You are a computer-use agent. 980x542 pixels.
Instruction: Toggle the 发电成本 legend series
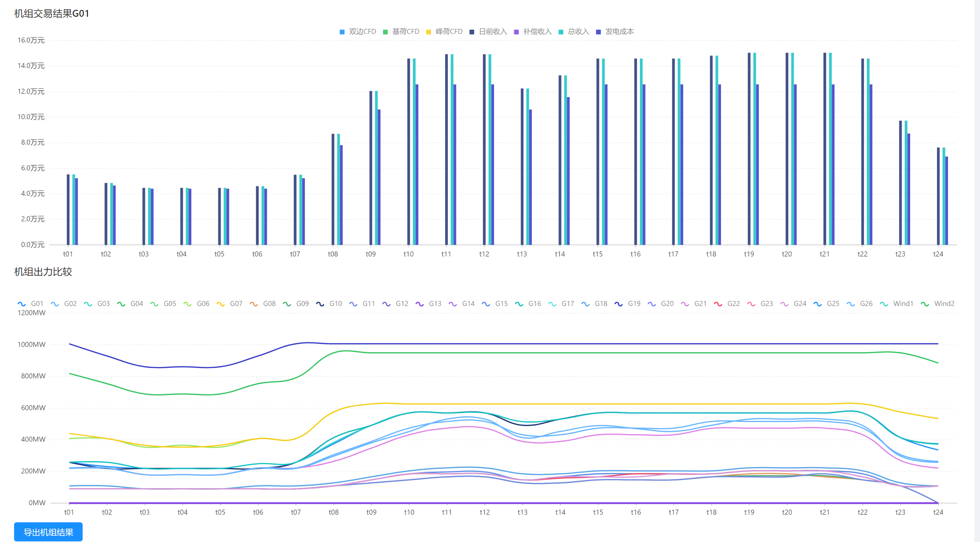[615, 31]
